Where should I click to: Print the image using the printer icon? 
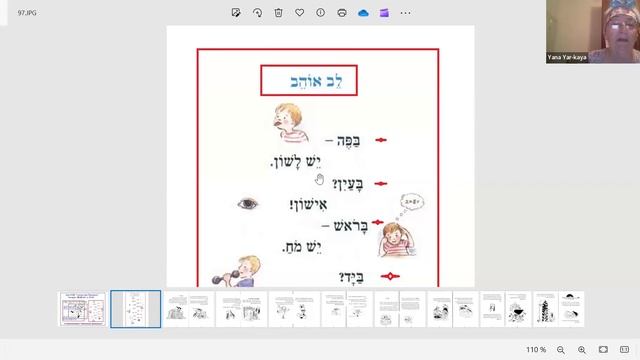[342, 13]
